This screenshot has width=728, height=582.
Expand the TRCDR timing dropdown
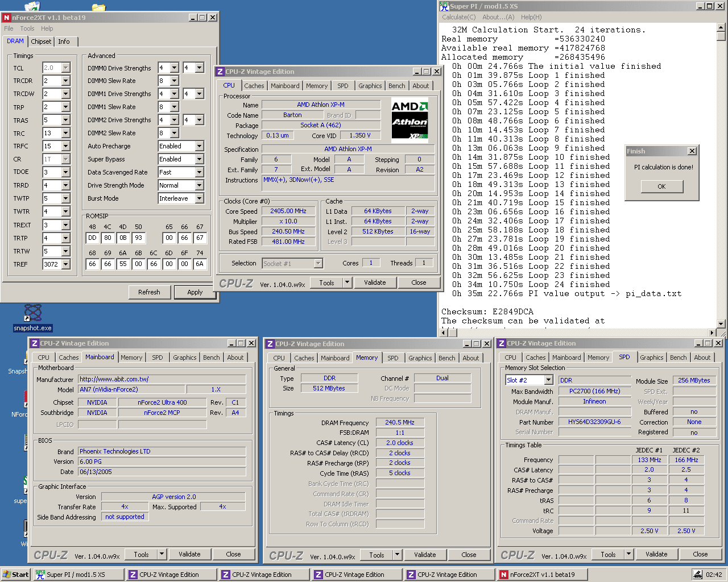click(x=66, y=81)
